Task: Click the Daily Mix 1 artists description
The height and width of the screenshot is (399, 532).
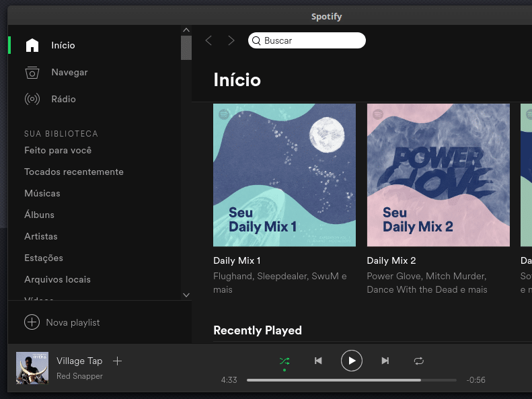Action: [280, 283]
